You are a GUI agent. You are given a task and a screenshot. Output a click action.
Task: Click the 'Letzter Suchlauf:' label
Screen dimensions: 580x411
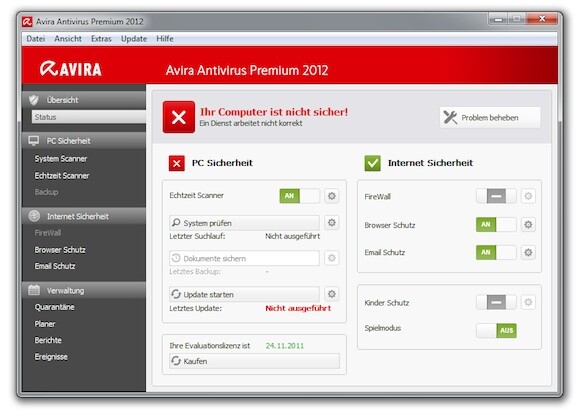pyautogui.click(x=197, y=236)
